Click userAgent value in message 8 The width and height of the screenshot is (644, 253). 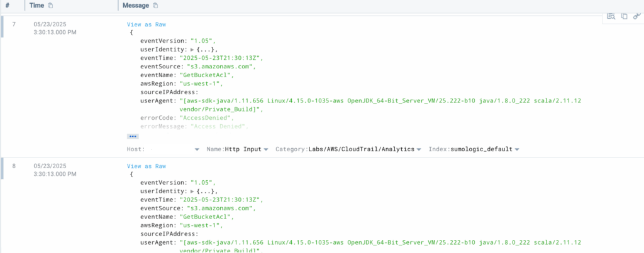click(380, 247)
